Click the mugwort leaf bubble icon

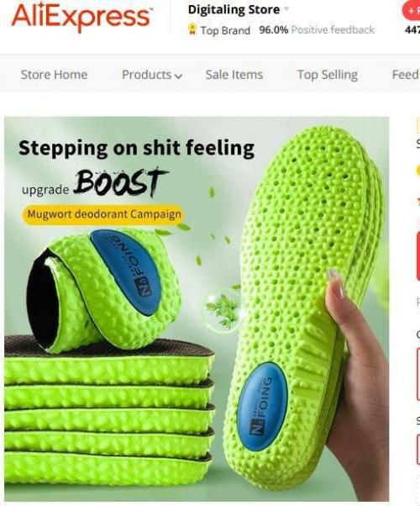click(x=223, y=311)
